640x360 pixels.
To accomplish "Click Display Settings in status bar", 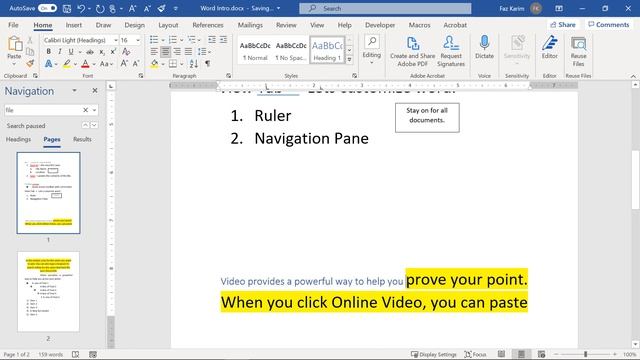I will [x=433, y=354].
